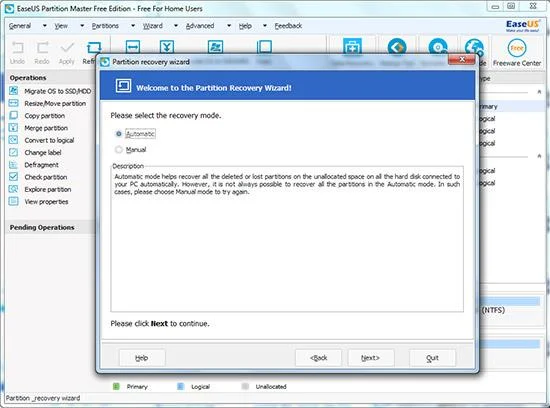Open the Freeware Center icon

[517, 48]
